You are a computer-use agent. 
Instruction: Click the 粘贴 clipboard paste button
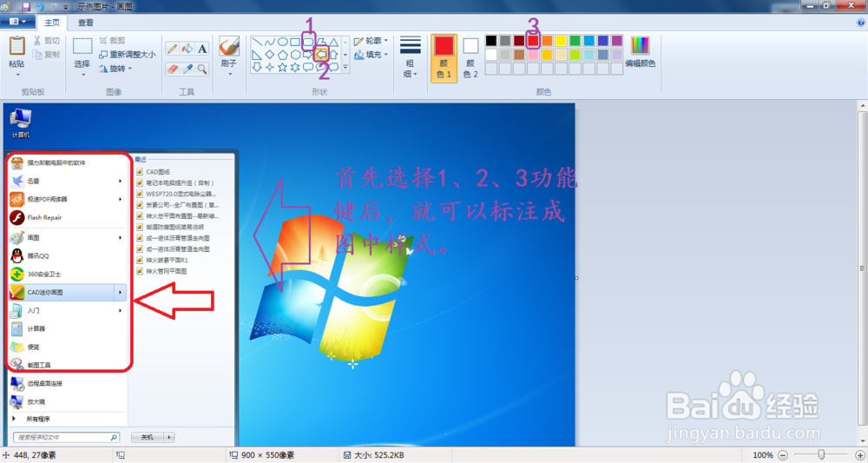(x=17, y=51)
